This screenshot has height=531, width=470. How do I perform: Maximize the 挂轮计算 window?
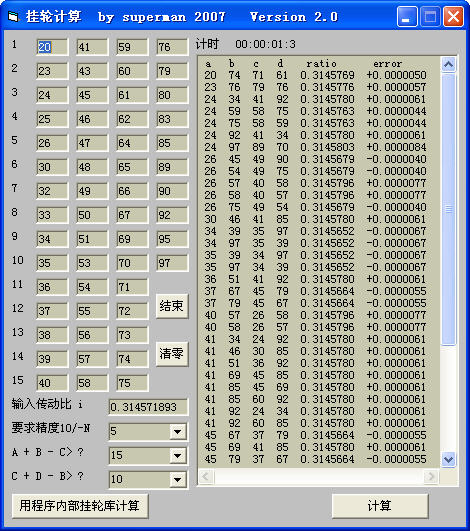pyautogui.click(x=430, y=16)
